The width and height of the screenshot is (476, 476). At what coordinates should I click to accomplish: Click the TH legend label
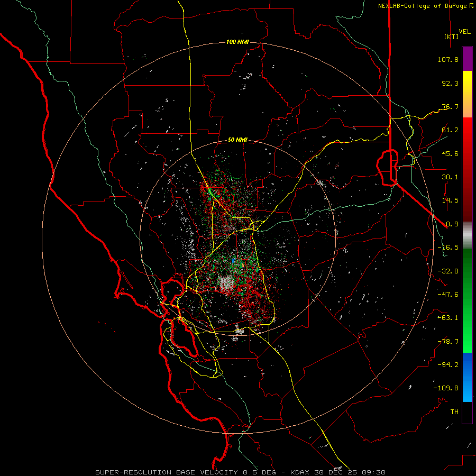[454, 412]
